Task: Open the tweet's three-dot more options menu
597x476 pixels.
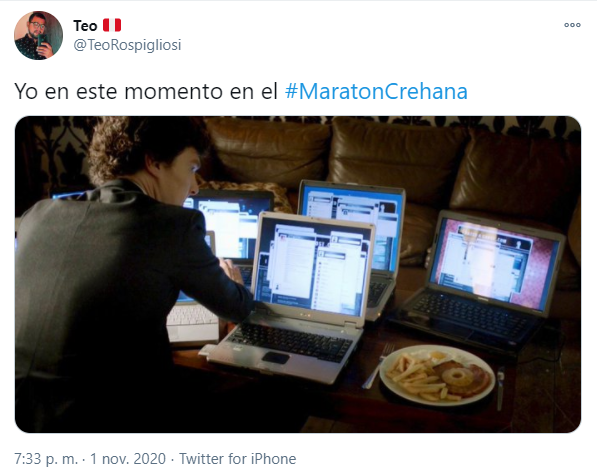Action: [x=572, y=25]
